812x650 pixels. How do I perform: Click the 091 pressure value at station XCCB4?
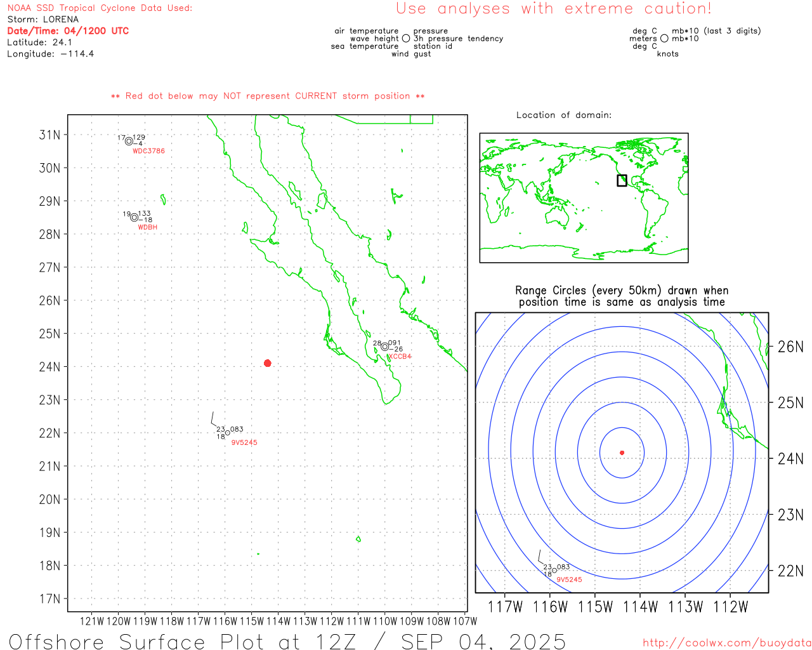(395, 343)
